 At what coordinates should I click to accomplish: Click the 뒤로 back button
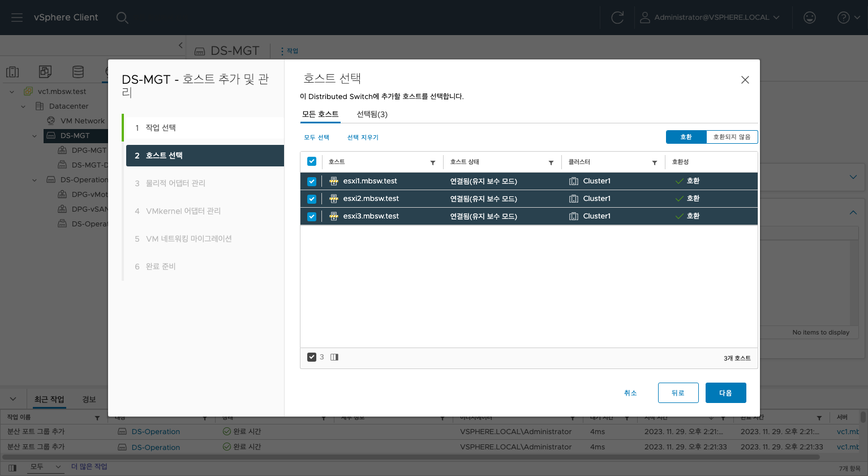(x=678, y=393)
